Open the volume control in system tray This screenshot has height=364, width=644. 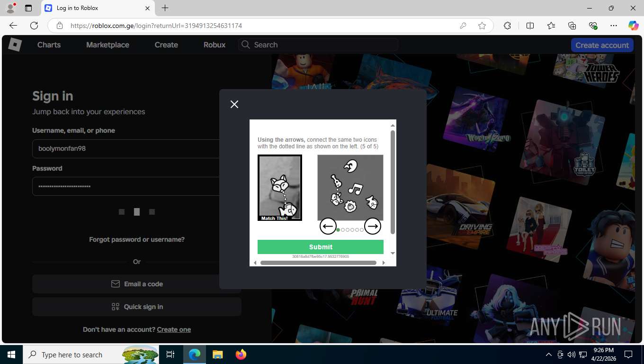[x=571, y=355]
